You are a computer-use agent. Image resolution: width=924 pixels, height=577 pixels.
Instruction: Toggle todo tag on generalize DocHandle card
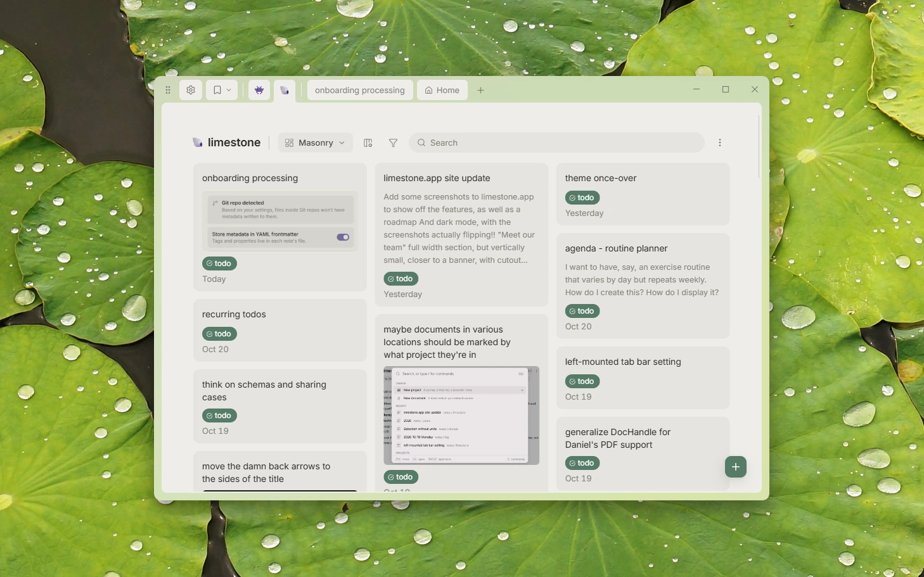(582, 463)
